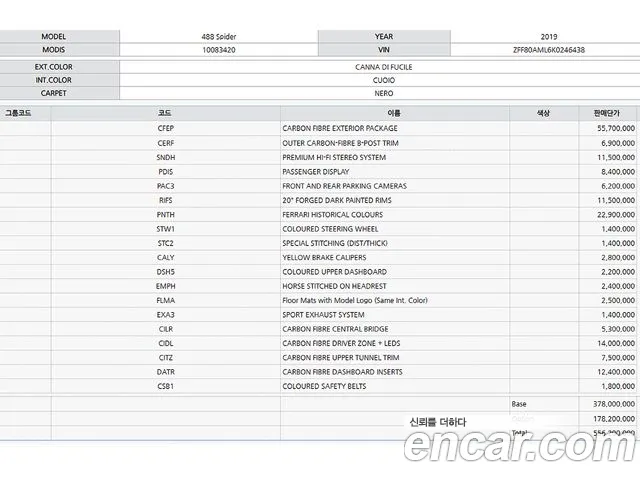Select option code CFEP
The height and width of the screenshot is (480, 640).
pos(166,128)
